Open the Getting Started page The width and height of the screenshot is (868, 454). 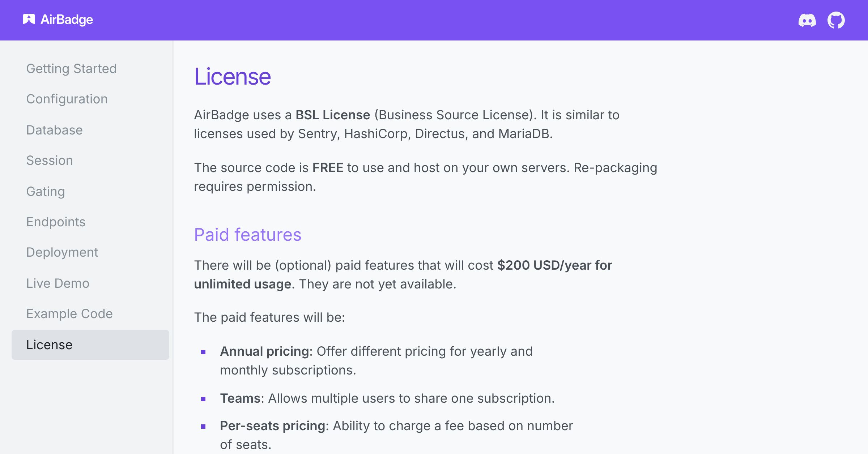tap(71, 69)
